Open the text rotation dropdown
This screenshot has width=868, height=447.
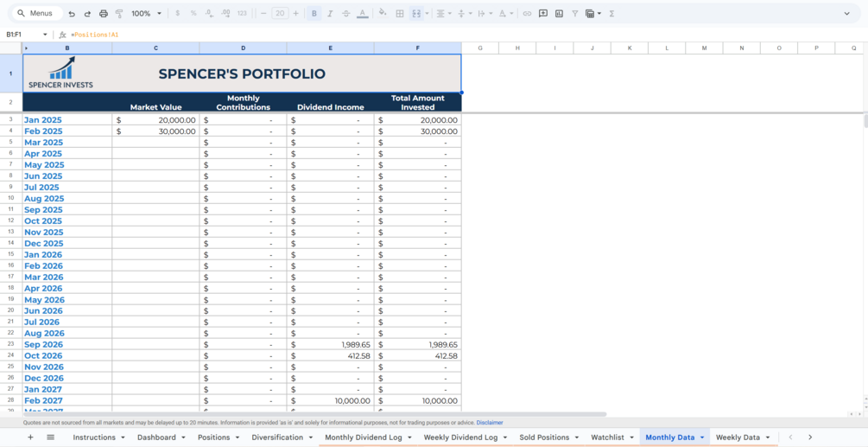pyautogui.click(x=505, y=13)
